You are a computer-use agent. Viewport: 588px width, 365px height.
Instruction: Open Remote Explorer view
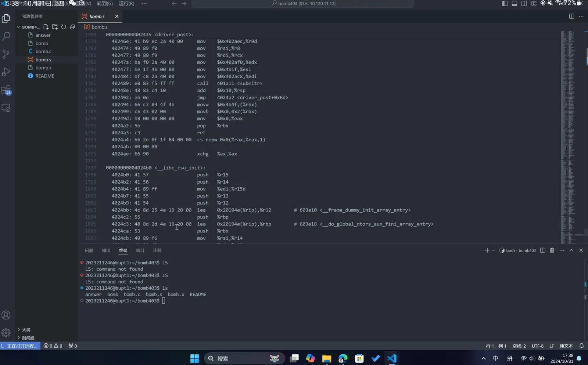click(x=6, y=108)
